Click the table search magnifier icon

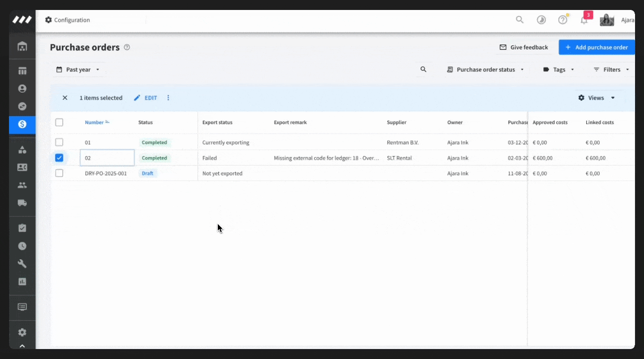click(x=423, y=69)
